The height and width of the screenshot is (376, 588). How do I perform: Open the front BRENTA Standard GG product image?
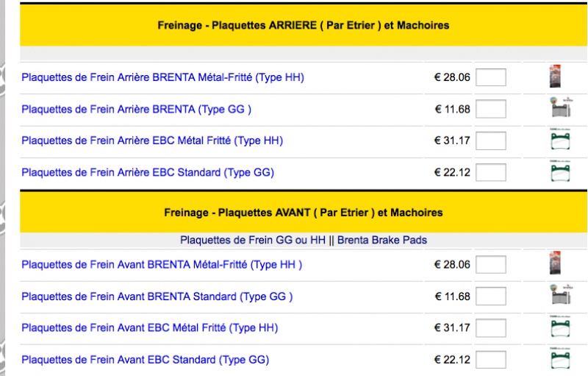[561, 294]
